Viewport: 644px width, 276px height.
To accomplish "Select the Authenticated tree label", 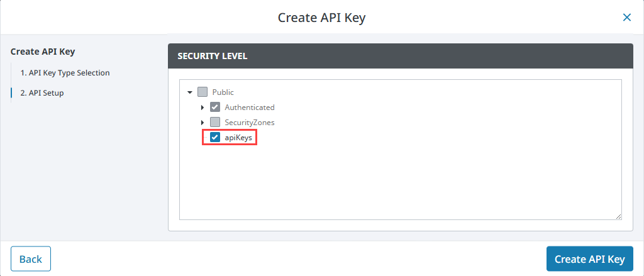I will pyautogui.click(x=250, y=108).
